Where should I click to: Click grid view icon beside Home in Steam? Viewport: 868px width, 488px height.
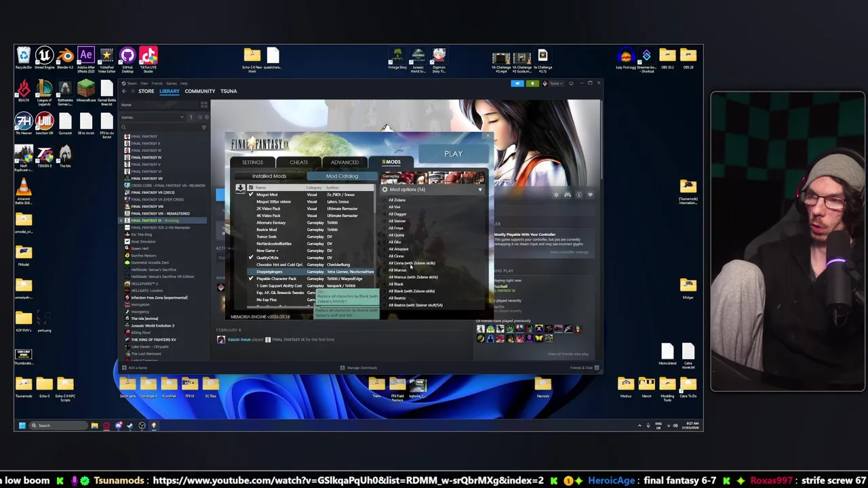204,105
